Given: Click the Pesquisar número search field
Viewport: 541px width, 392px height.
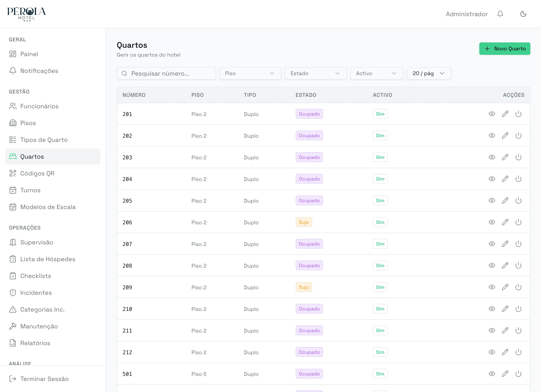Looking at the screenshot, I should pyautogui.click(x=166, y=73).
